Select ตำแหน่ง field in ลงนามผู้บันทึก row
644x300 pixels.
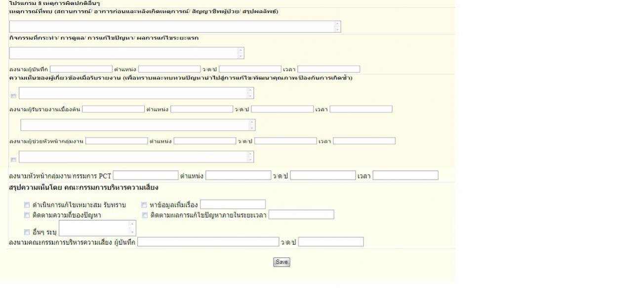[x=169, y=69]
